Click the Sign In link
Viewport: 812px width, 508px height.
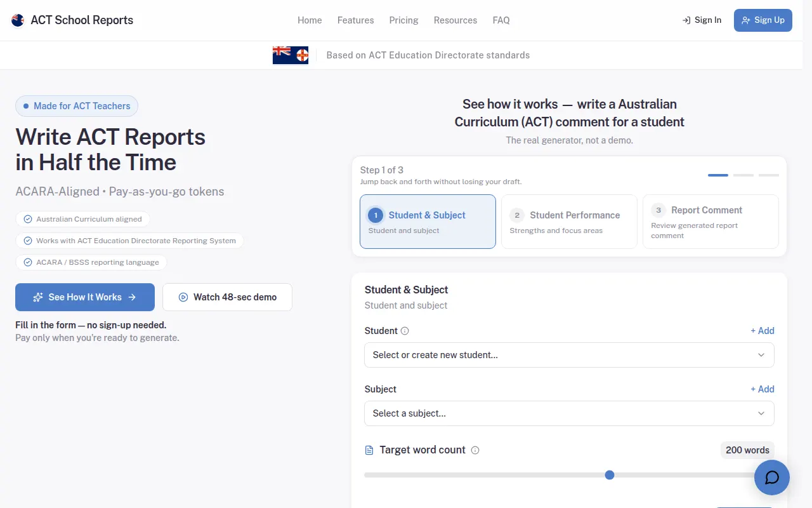(702, 20)
